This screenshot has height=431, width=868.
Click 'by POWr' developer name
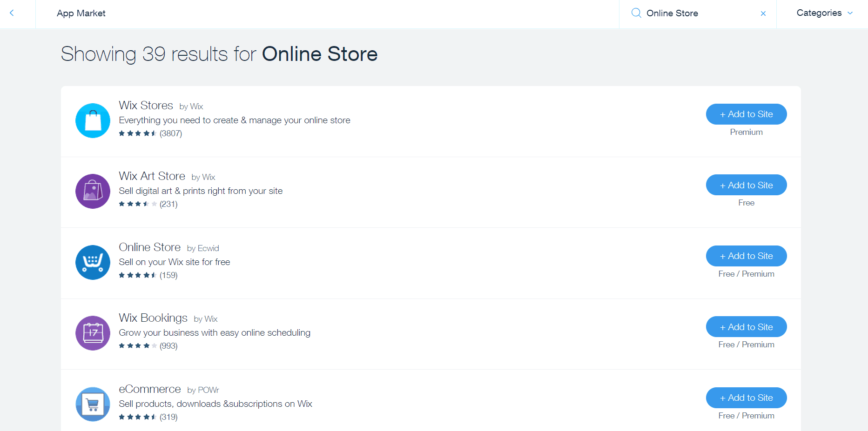coord(203,390)
